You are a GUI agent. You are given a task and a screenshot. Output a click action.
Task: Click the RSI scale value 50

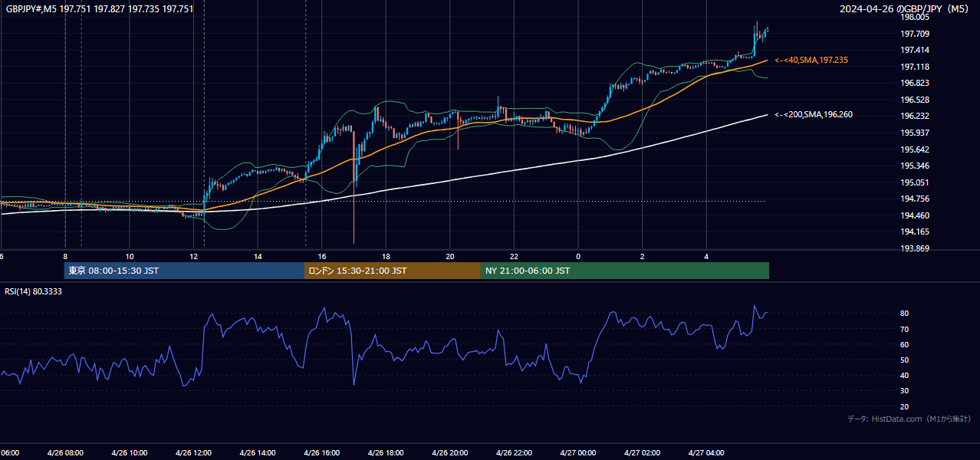pos(905,360)
